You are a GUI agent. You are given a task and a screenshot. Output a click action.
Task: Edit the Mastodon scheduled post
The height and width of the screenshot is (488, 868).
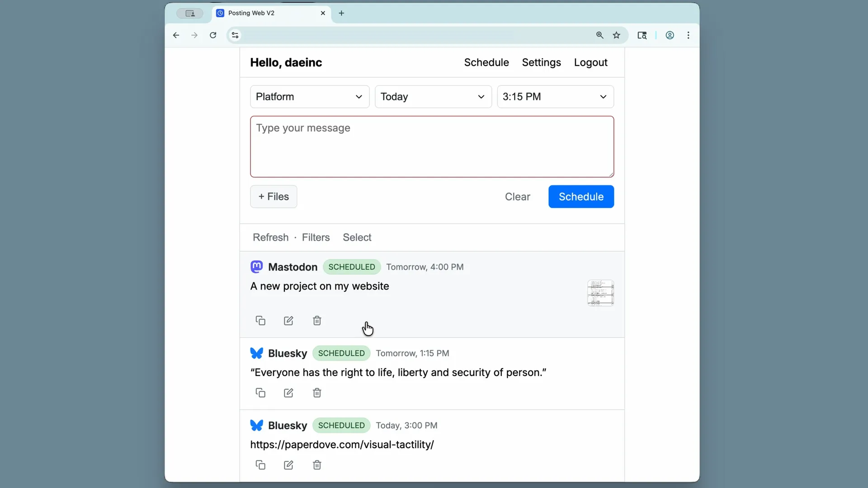(288, 321)
